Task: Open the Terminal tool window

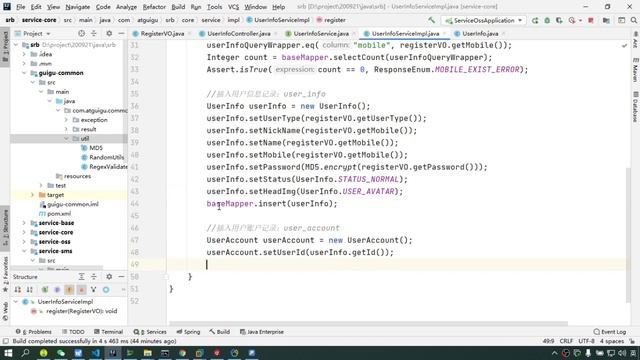Action: 108,332
